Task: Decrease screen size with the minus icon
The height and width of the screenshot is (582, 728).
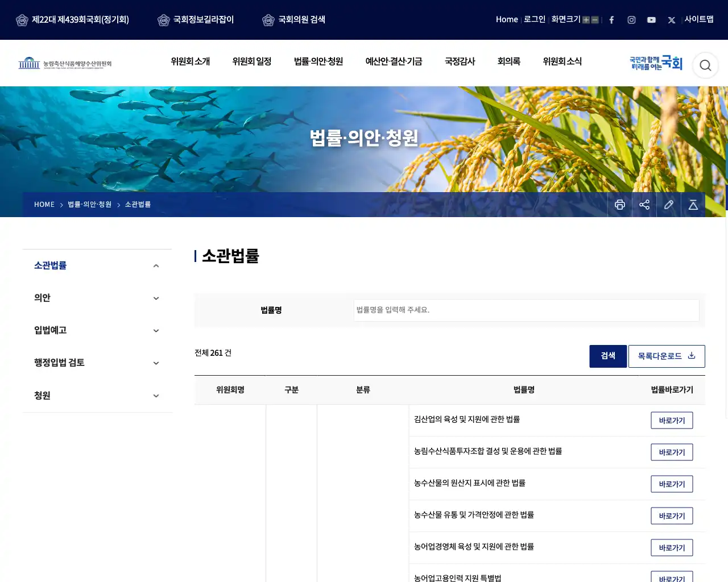Action: pyautogui.click(x=595, y=20)
